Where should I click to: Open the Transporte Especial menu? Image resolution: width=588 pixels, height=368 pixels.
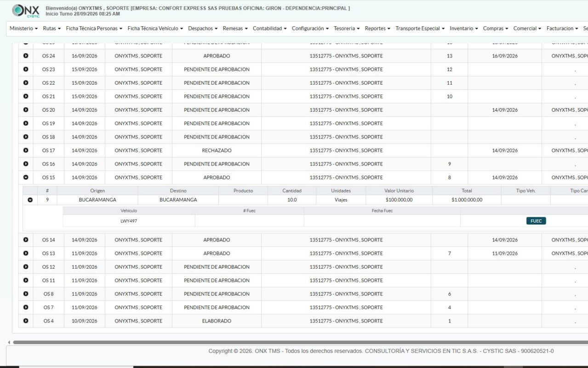coord(420,29)
